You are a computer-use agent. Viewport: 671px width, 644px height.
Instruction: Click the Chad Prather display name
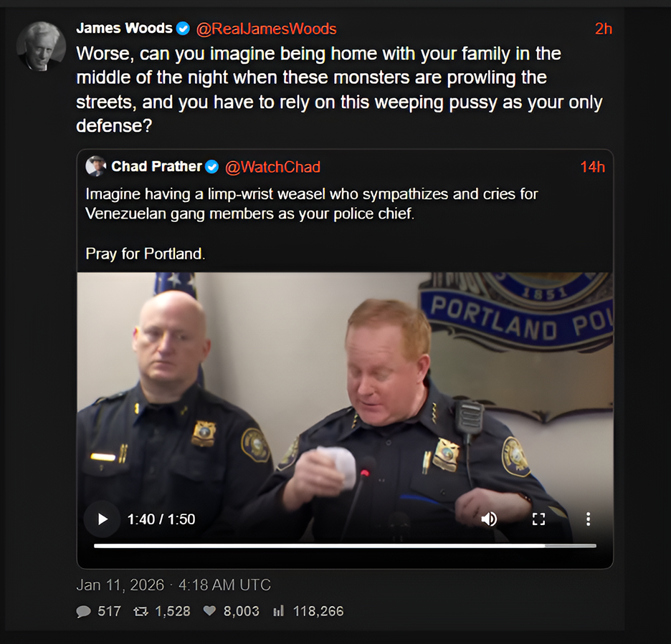tap(156, 166)
